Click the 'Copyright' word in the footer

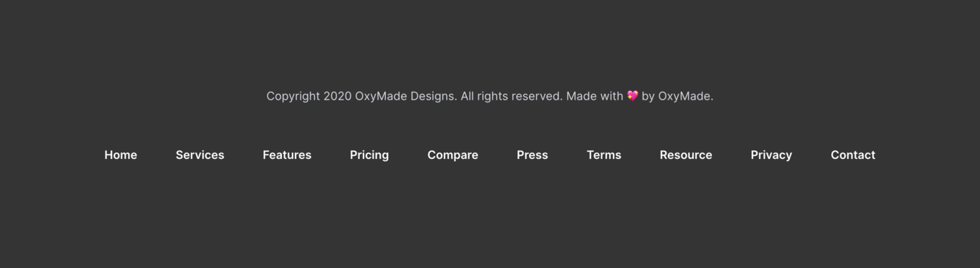(x=293, y=96)
